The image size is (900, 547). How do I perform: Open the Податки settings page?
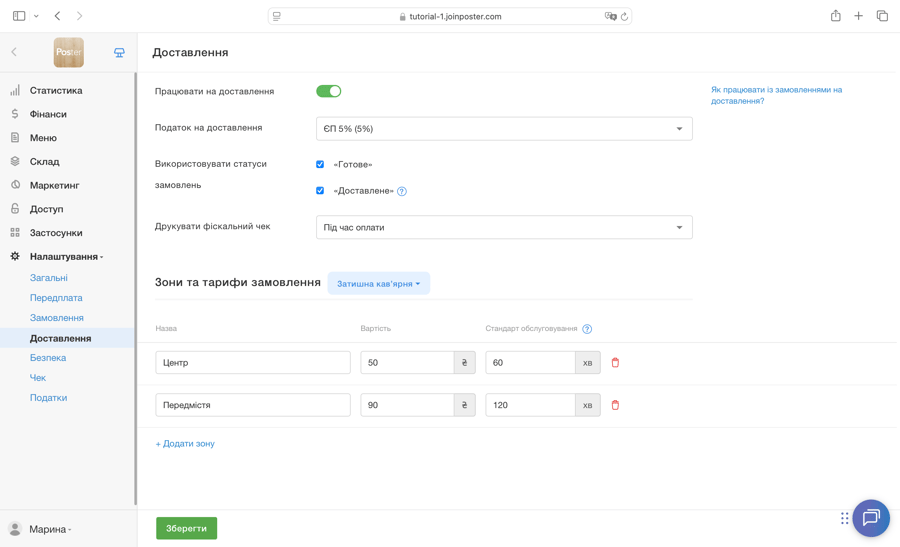[x=48, y=398]
